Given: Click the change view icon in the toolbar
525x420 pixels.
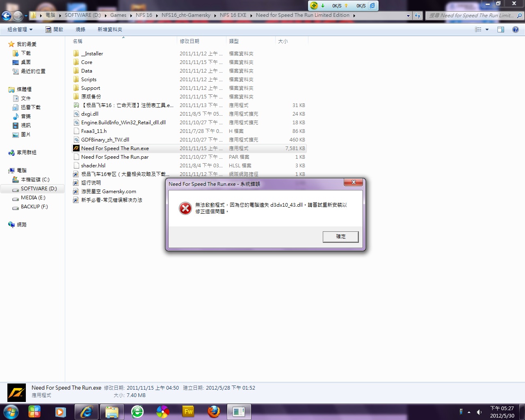Looking at the screenshot, I should point(478,30).
